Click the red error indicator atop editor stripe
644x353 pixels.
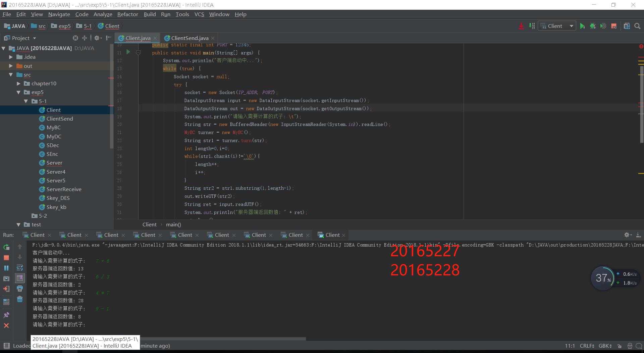coord(641,46)
